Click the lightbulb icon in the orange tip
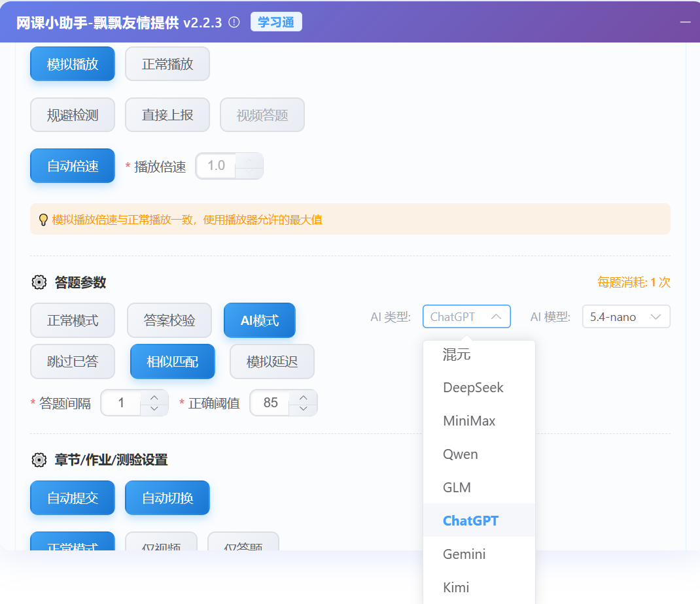The width and height of the screenshot is (700, 604). point(44,220)
